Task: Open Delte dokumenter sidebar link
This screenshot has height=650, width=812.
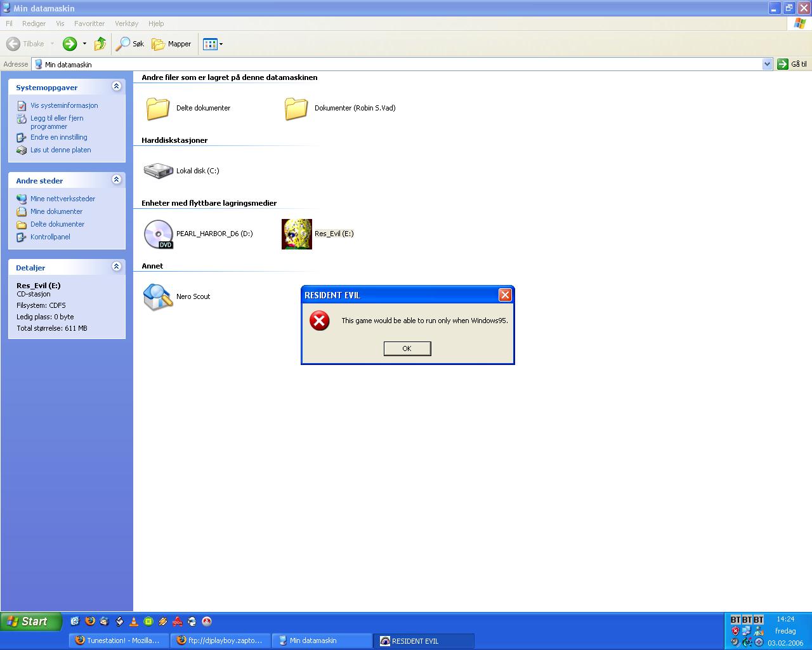Action: [x=57, y=224]
